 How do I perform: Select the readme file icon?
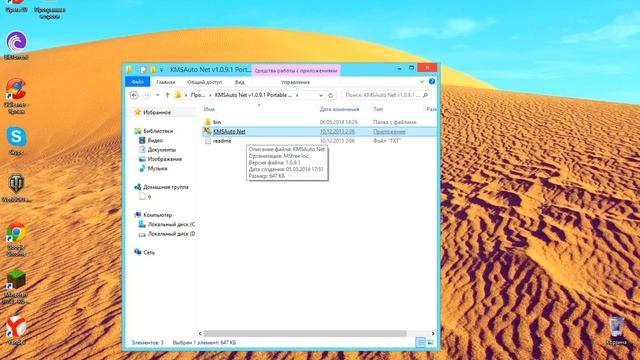[208, 141]
